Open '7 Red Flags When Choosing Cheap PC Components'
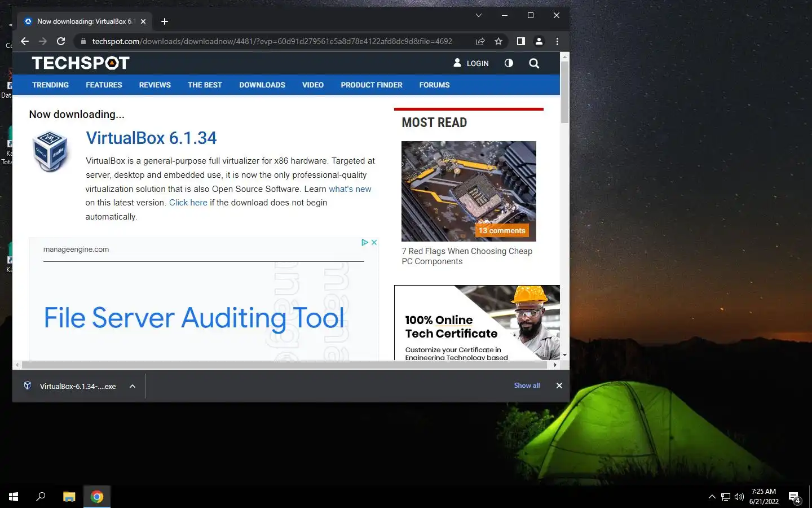This screenshot has height=508, width=812. (467, 256)
